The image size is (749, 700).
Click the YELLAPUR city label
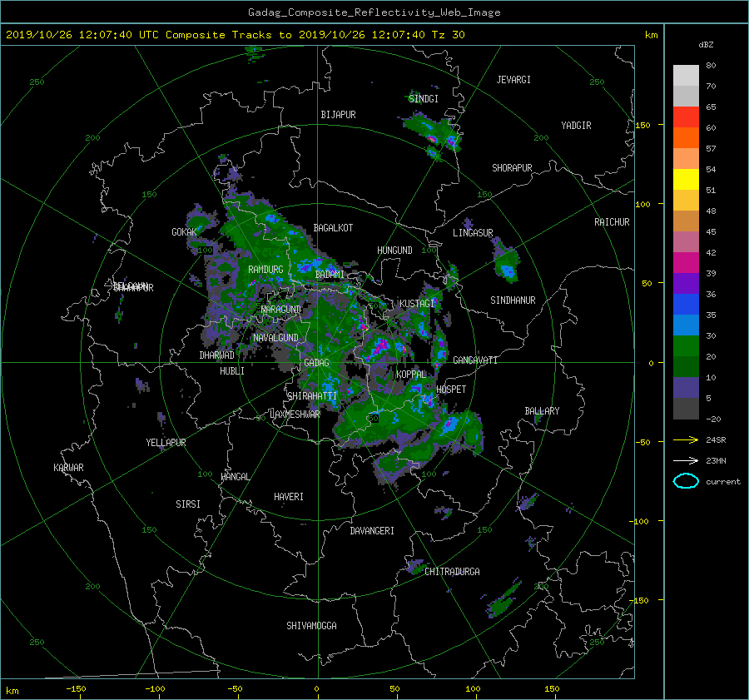[166, 443]
